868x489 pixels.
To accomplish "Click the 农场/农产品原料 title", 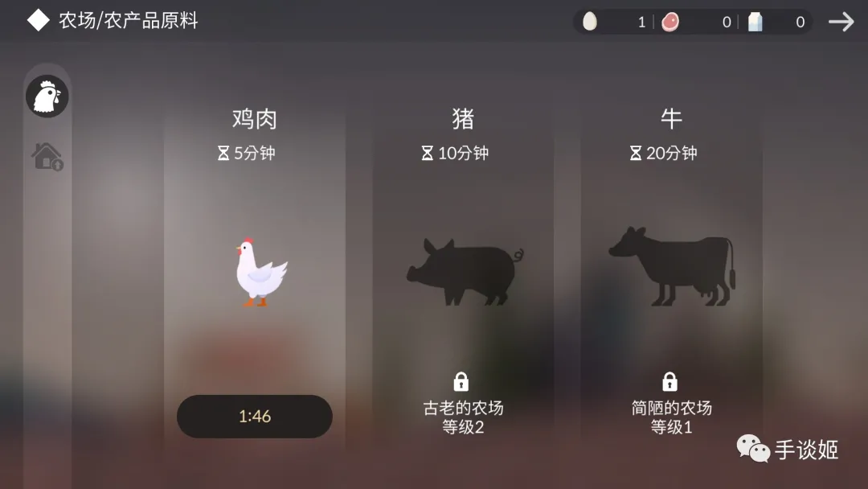I will 129,20.
